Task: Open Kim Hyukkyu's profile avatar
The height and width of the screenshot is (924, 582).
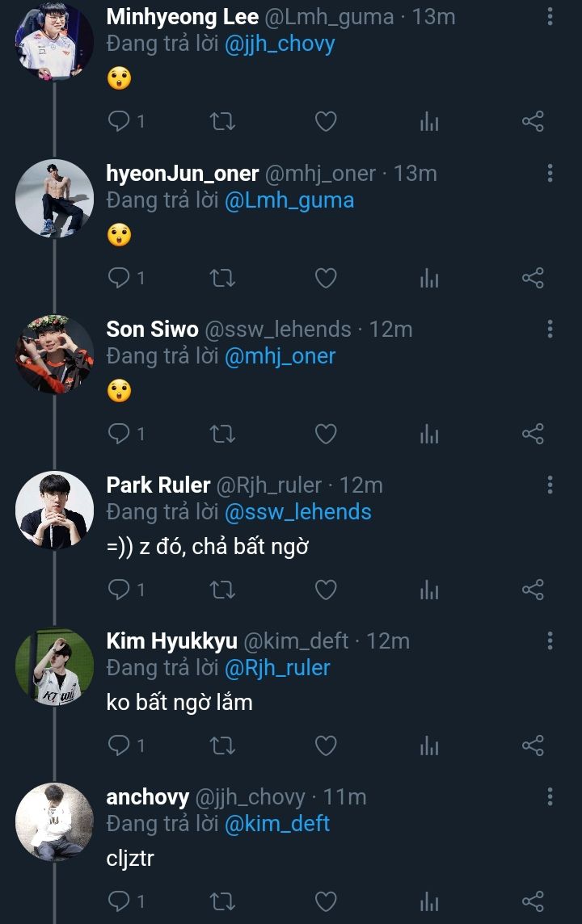Action: click(x=55, y=666)
